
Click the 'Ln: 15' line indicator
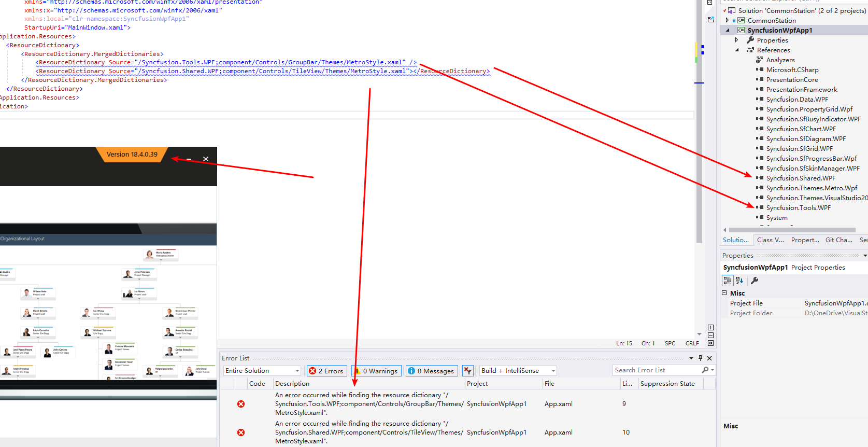[624, 343]
